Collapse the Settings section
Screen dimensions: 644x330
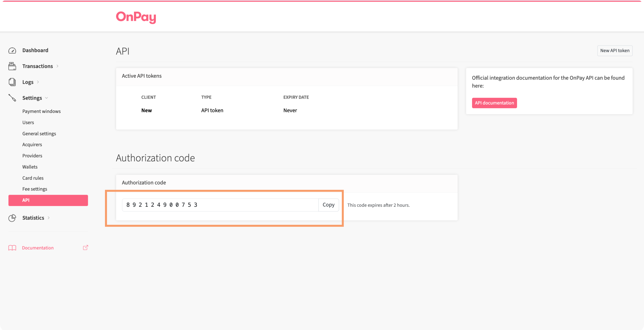(x=46, y=98)
